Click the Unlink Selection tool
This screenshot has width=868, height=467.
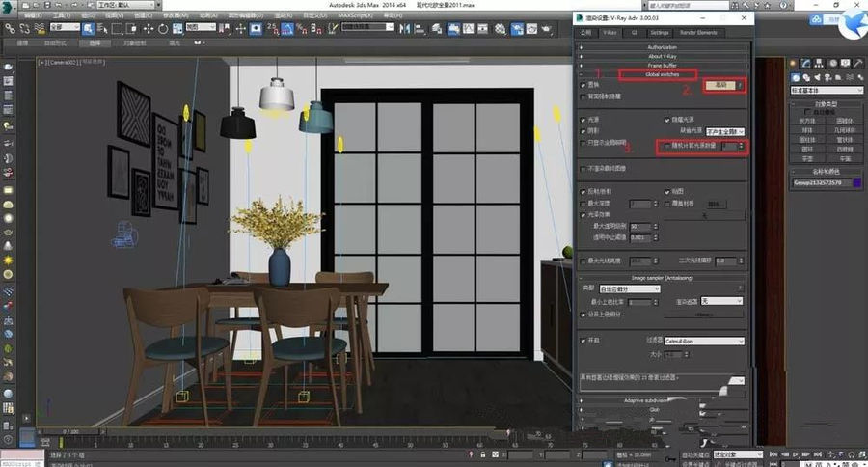(25, 28)
